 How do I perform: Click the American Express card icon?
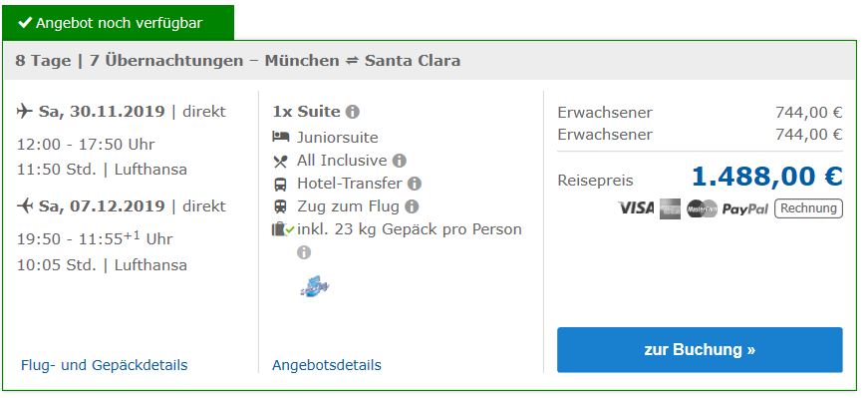[670, 208]
